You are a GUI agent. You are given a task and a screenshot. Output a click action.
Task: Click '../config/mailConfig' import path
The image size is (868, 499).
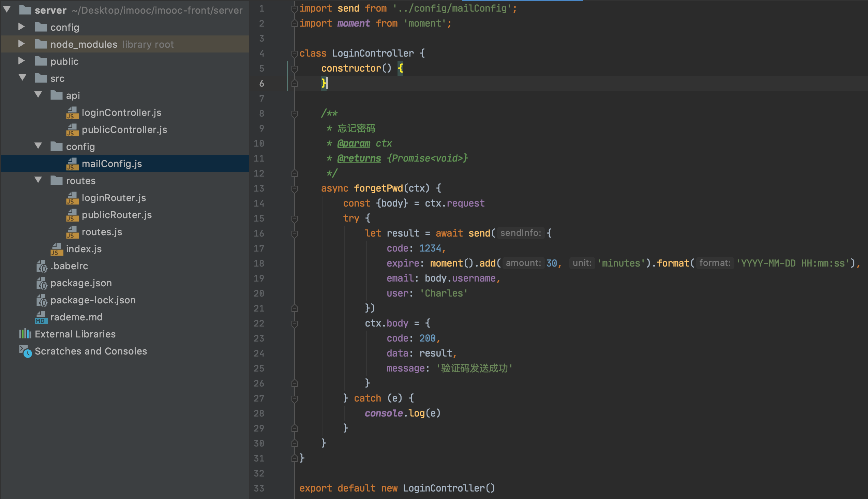452,8
